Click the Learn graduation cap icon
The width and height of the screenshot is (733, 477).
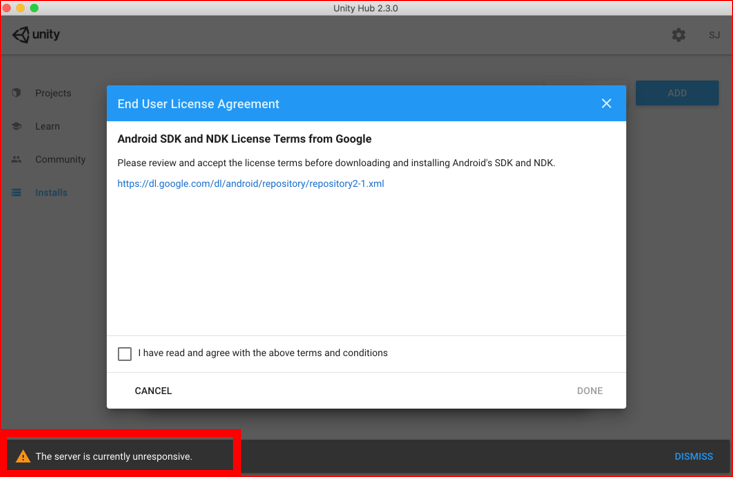16,126
